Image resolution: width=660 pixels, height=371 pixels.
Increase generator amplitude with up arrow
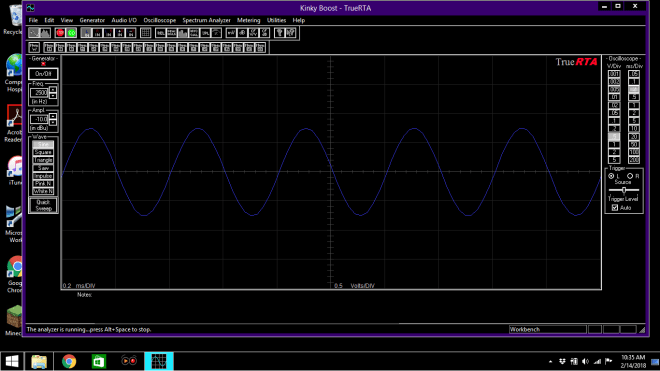[53, 116]
